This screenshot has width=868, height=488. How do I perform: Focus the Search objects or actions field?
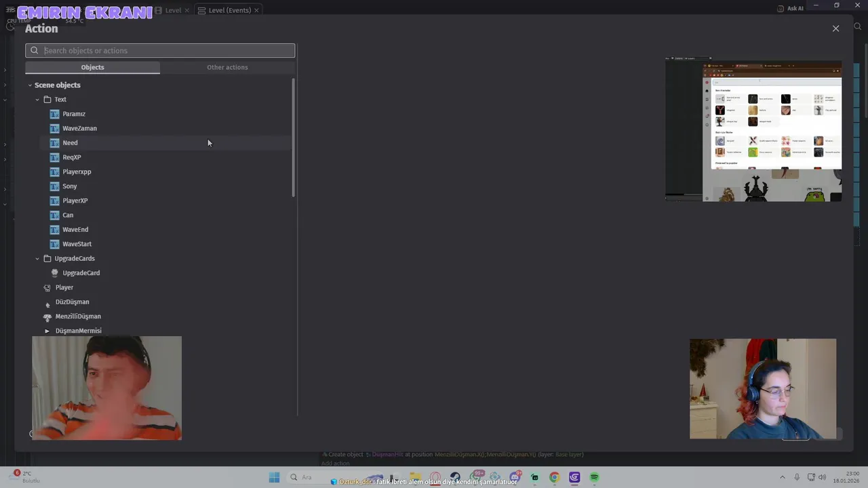160,50
